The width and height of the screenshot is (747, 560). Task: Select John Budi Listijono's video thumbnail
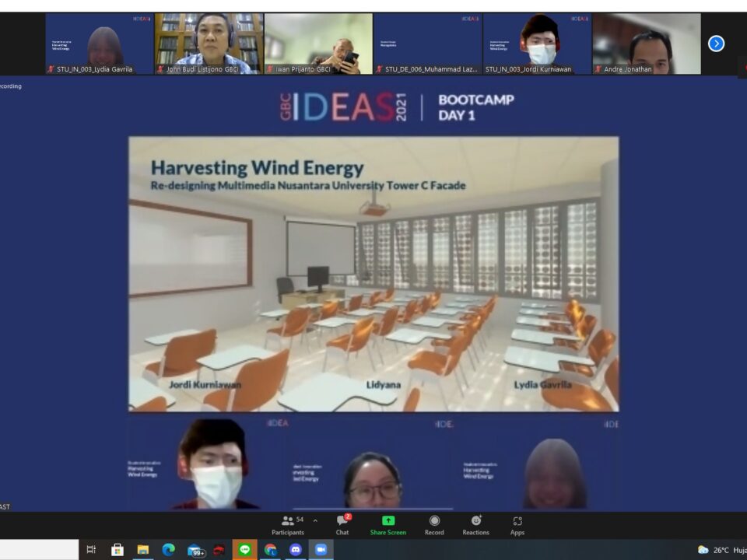click(209, 44)
